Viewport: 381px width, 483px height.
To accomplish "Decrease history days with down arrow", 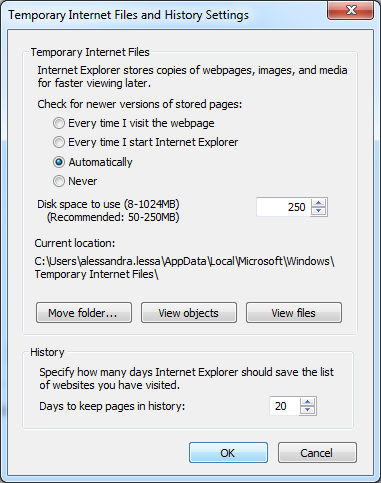I will pos(308,410).
